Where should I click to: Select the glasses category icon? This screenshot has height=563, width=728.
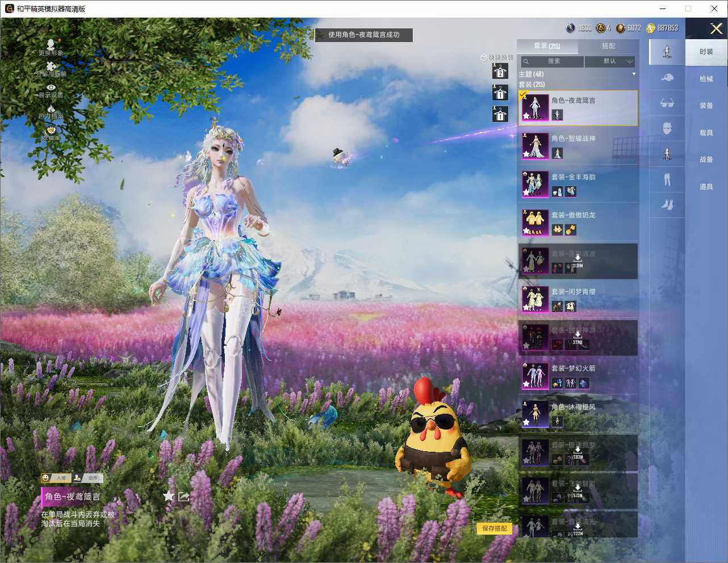pyautogui.click(x=667, y=103)
